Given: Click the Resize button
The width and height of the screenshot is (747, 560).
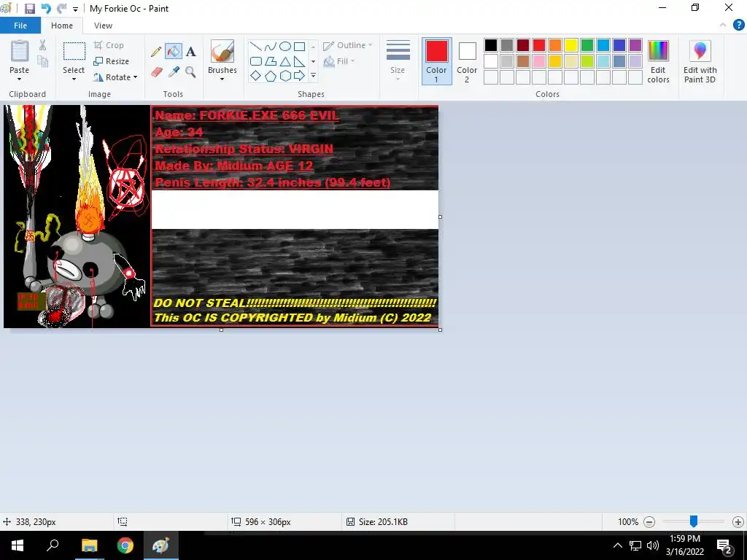Looking at the screenshot, I should click(112, 61).
